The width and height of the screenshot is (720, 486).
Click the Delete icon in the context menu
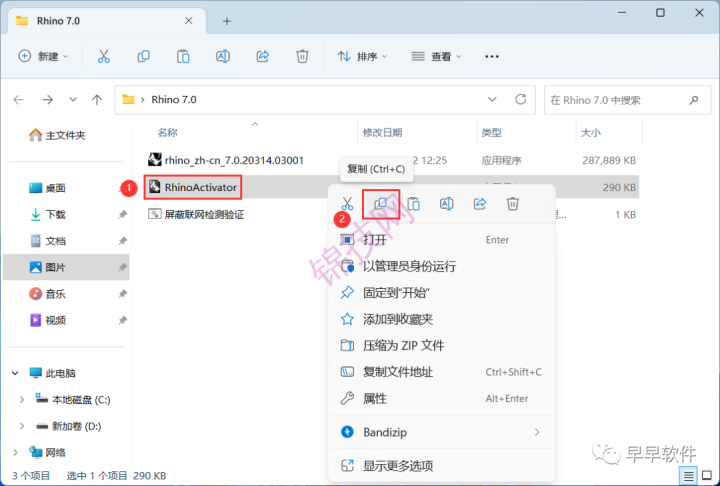tap(513, 203)
